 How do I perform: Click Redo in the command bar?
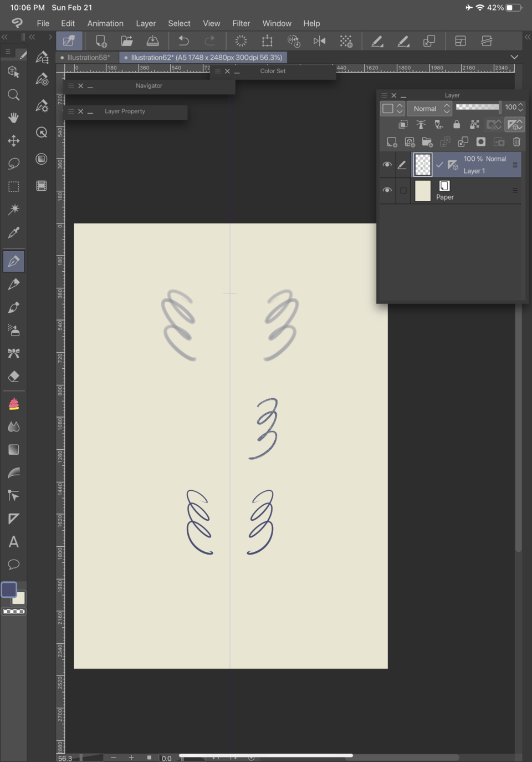click(209, 41)
